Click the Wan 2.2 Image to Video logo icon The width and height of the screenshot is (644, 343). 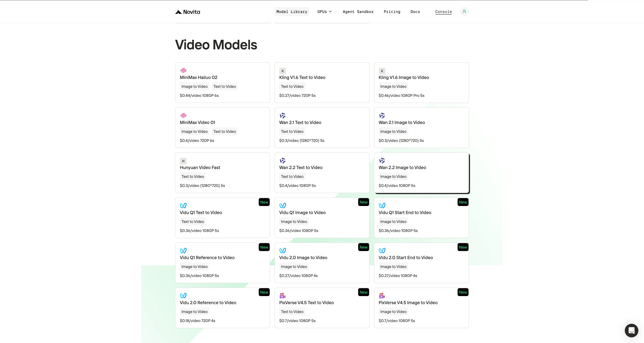tap(382, 161)
